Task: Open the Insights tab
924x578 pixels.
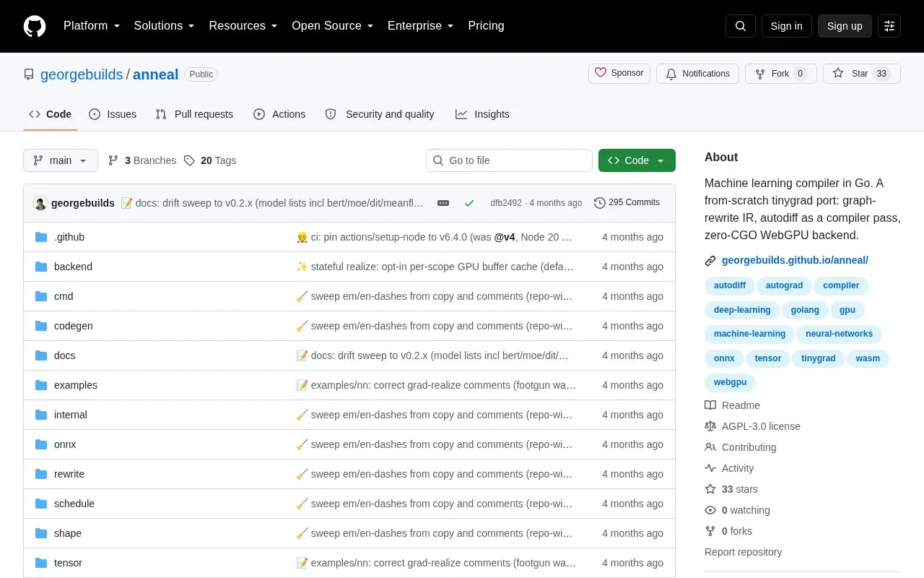Action: point(482,114)
